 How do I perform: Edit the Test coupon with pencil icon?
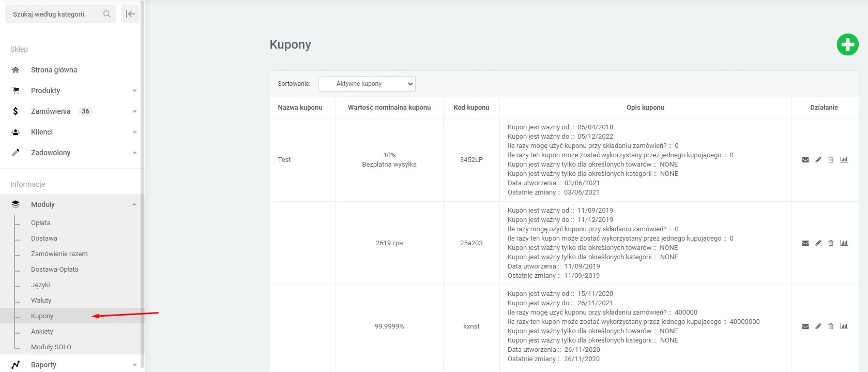click(x=818, y=160)
